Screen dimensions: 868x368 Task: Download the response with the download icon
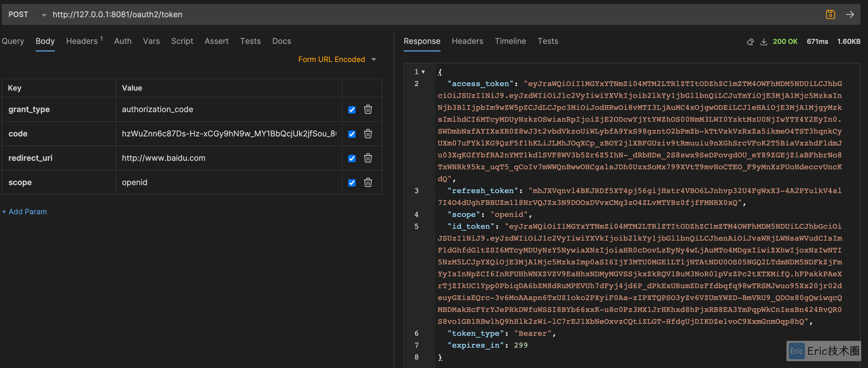click(764, 41)
